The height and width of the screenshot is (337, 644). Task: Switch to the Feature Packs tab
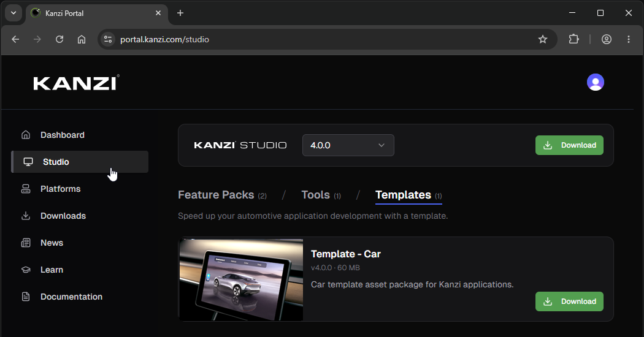click(222, 195)
